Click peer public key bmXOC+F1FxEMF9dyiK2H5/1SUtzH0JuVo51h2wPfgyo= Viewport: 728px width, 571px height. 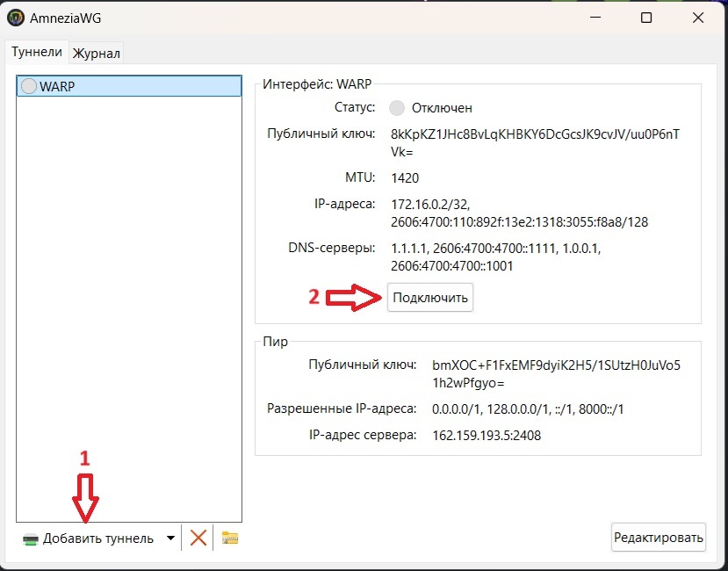click(x=556, y=374)
